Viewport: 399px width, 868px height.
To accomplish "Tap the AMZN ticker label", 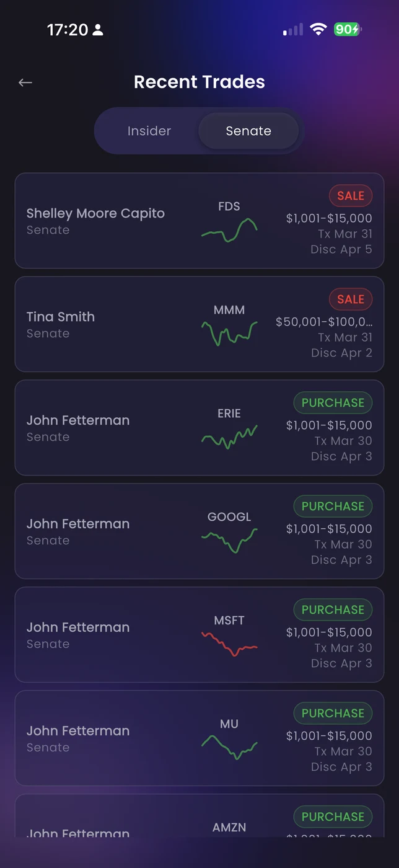I will pos(229,828).
